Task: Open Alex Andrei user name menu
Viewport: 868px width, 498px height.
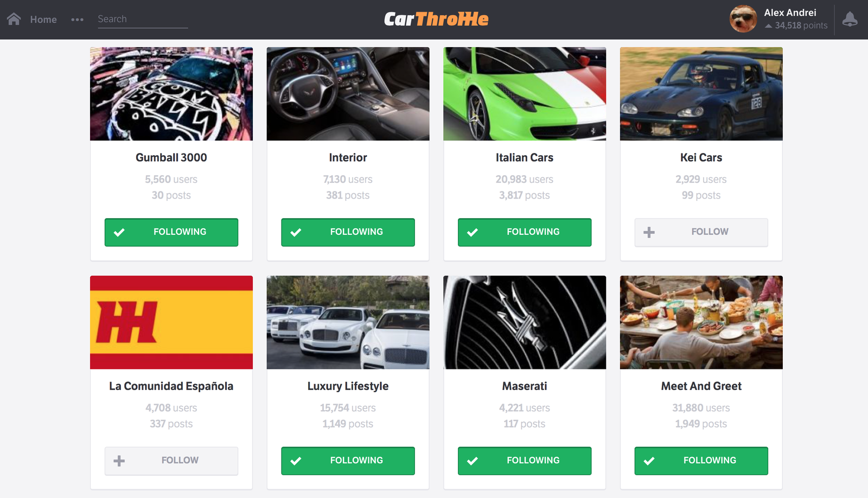Action: [790, 12]
